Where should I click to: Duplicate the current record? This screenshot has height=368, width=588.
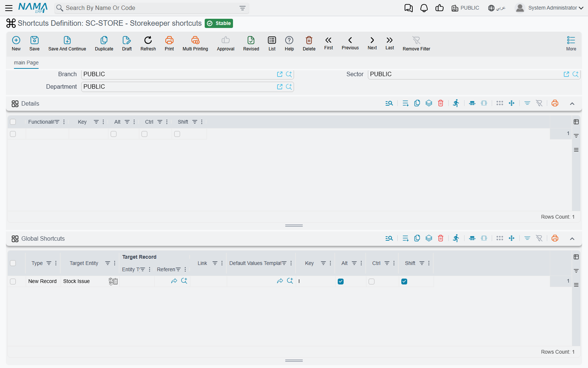104,43
